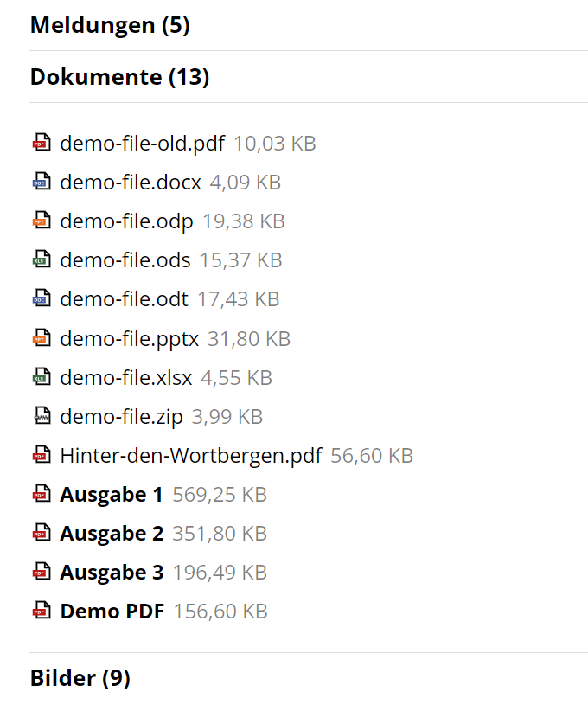Download Hinter-den-Wortbergen.pdf
Screen dimensions: 588x724
coord(191,454)
